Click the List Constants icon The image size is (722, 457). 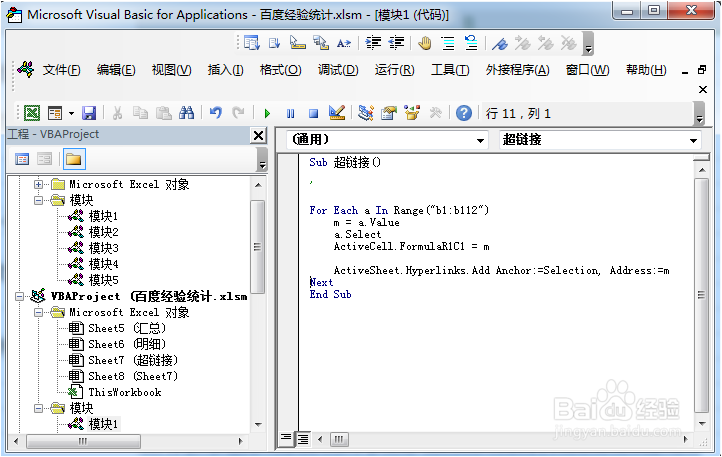(x=275, y=43)
